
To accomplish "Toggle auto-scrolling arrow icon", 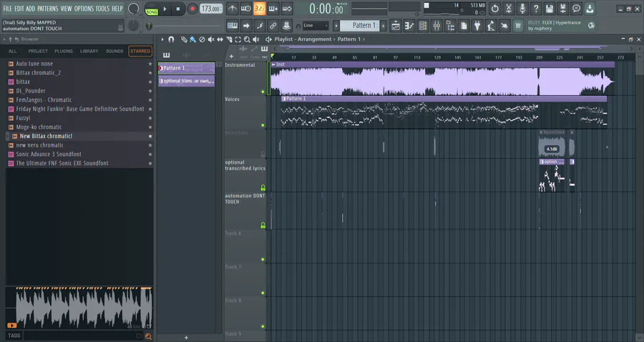I will [246, 26].
